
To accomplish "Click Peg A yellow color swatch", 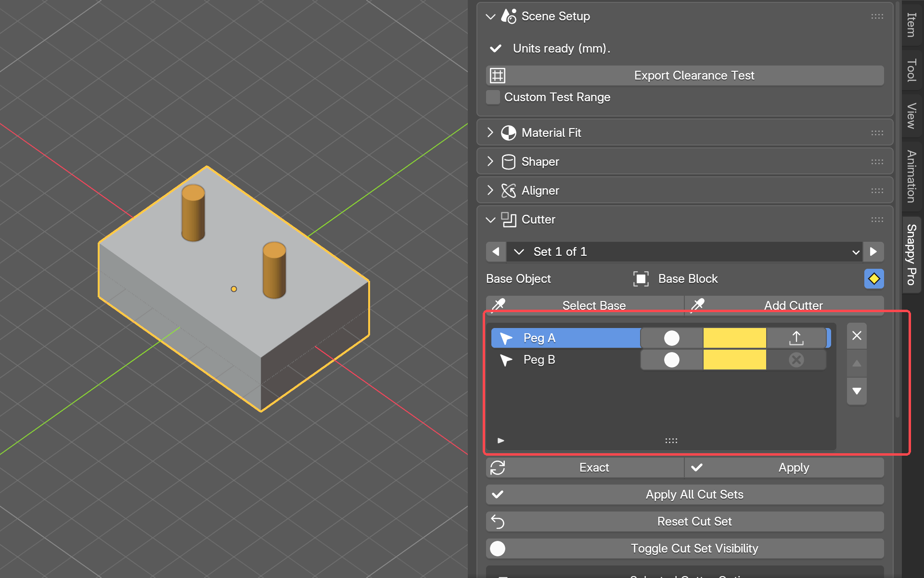I will click(734, 338).
